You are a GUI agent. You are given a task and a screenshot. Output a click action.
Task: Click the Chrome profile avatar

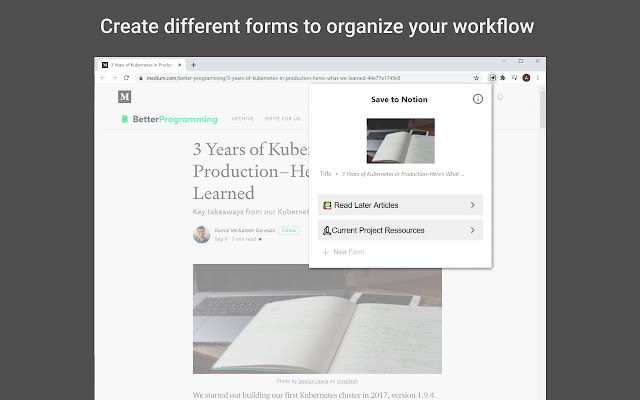coord(525,77)
